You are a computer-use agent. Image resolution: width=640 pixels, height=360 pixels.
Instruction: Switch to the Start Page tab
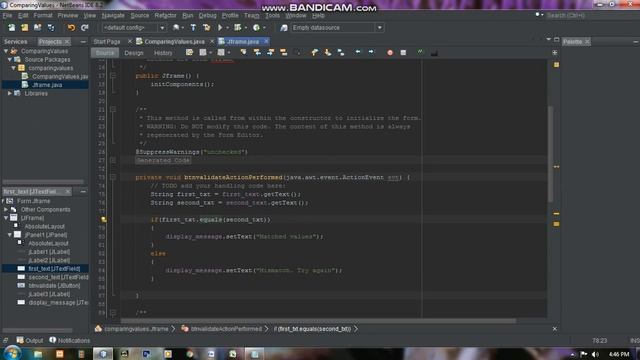[x=107, y=42]
